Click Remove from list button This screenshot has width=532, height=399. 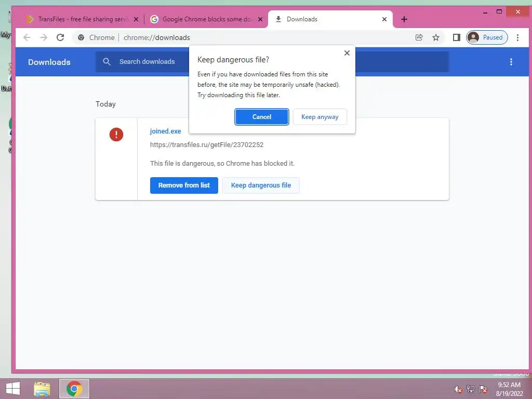click(x=184, y=185)
